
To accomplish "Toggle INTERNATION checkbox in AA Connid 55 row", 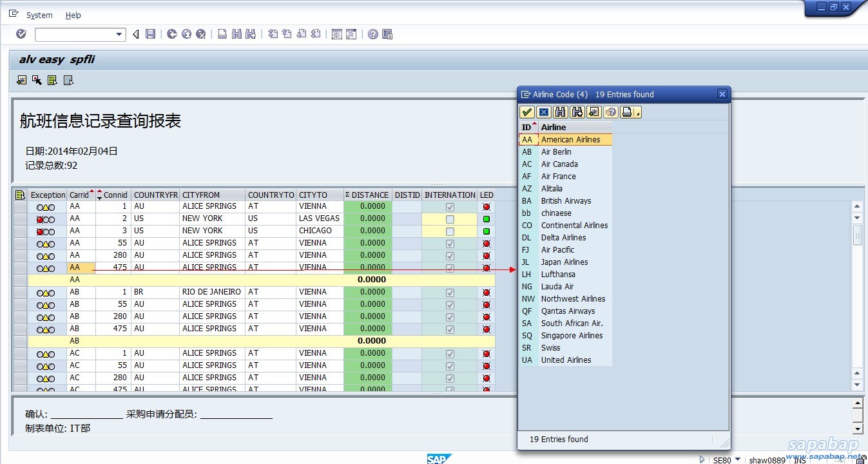I will click(x=450, y=244).
